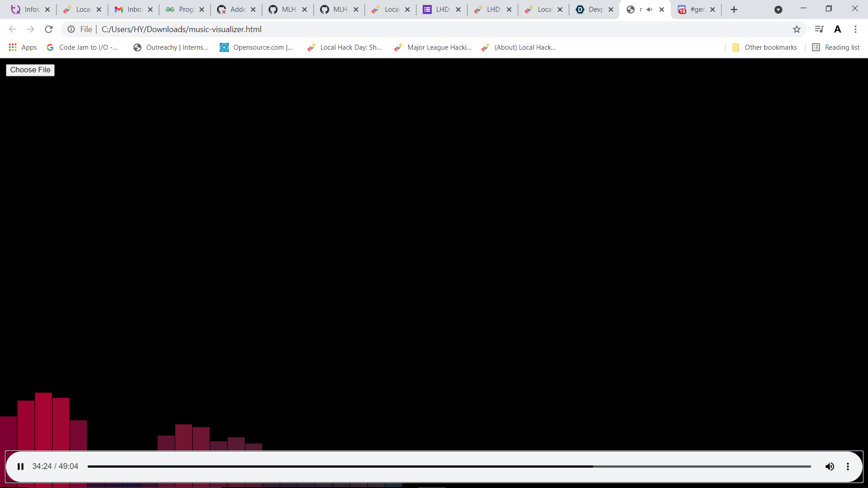Click the address bar URL field
868x488 pixels.
[x=407, y=29]
